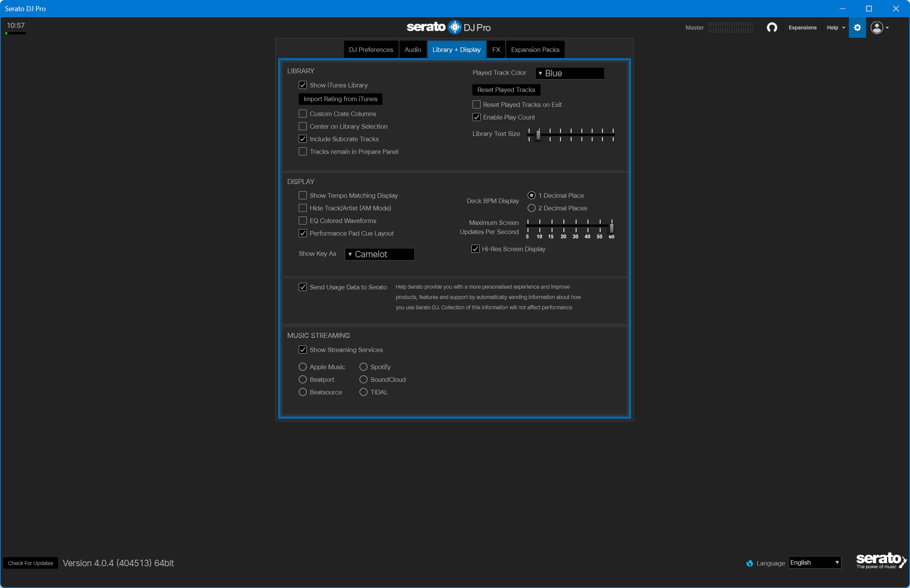910x588 pixels.
Task: Open the user account profile icon
Action: [876, 27]
